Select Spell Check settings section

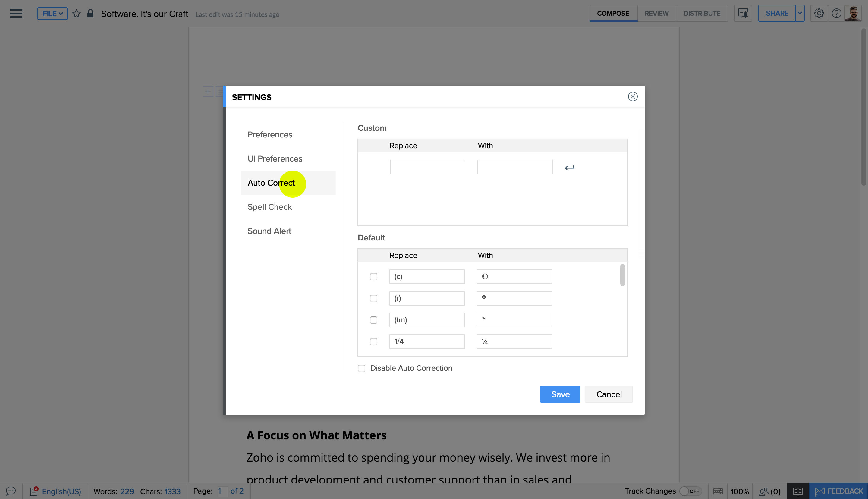270,207
